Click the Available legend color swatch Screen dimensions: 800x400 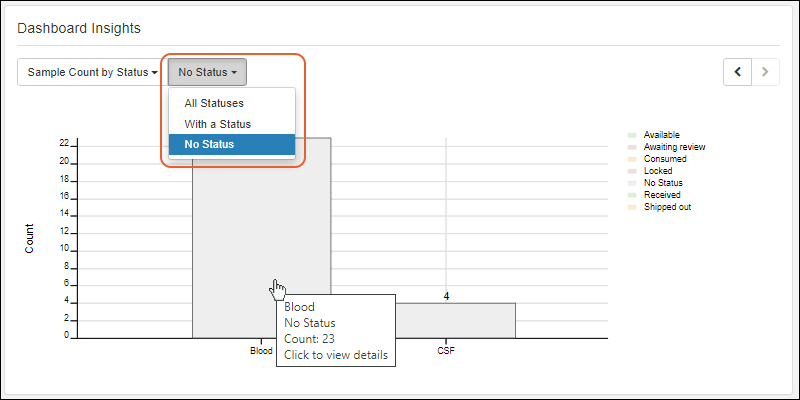(x=632, y=135)
